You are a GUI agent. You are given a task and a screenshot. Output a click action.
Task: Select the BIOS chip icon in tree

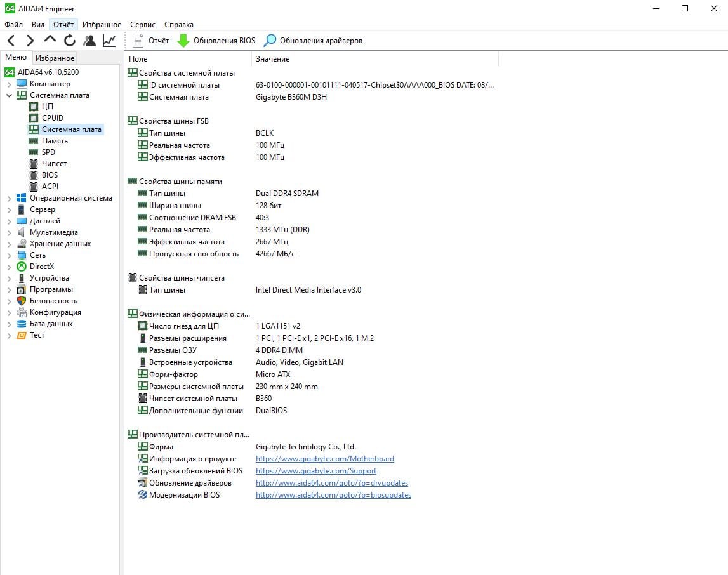click(34, 175)
